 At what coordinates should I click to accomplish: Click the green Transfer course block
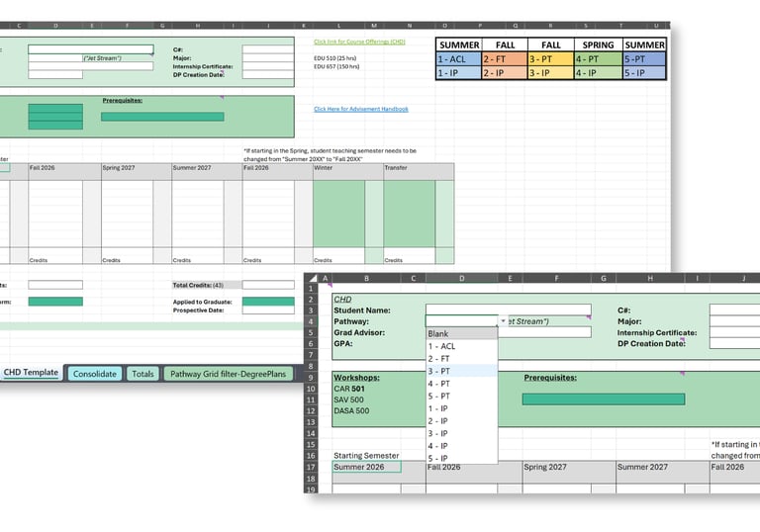409,214
